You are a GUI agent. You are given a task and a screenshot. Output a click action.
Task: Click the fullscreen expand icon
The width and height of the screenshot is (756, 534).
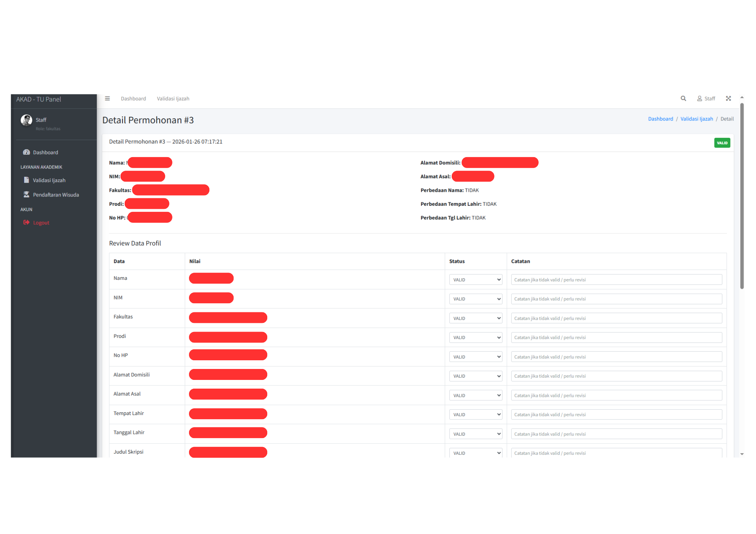click(728, 99)
